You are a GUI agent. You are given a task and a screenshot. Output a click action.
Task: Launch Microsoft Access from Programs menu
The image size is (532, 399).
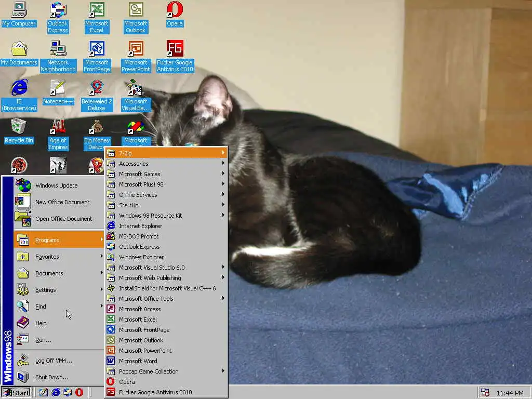pos(166,309)
